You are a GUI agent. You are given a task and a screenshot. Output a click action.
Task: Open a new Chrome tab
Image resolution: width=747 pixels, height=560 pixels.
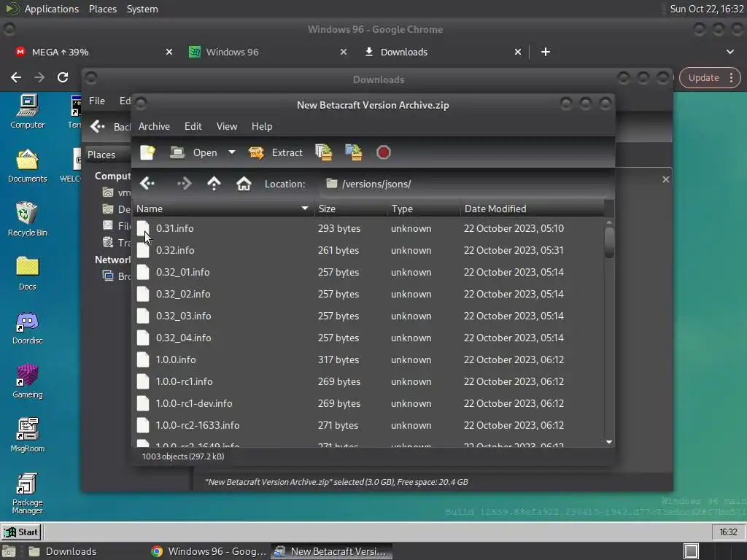click(x=546, y=52)
